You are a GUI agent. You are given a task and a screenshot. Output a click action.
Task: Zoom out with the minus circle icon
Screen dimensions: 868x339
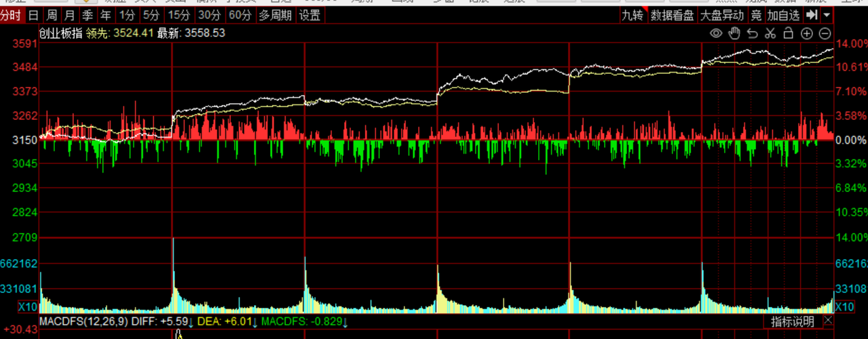pyautogui.click(x=825, y=33)
